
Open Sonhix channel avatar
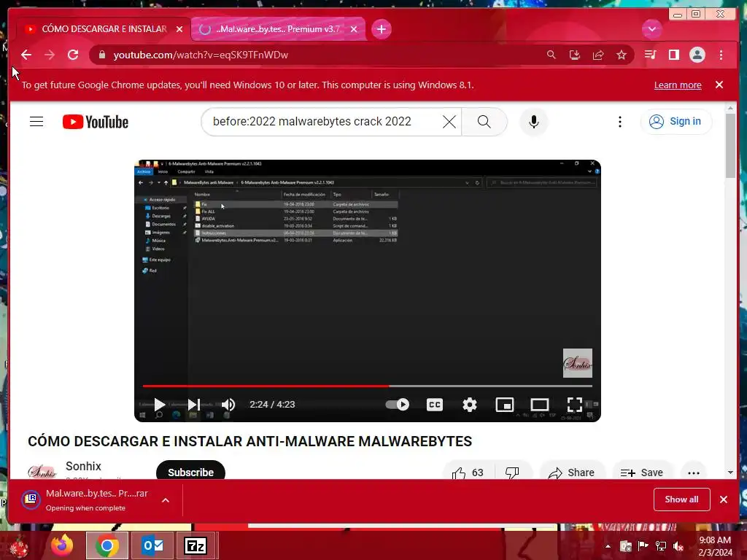(x=42, y=470)
